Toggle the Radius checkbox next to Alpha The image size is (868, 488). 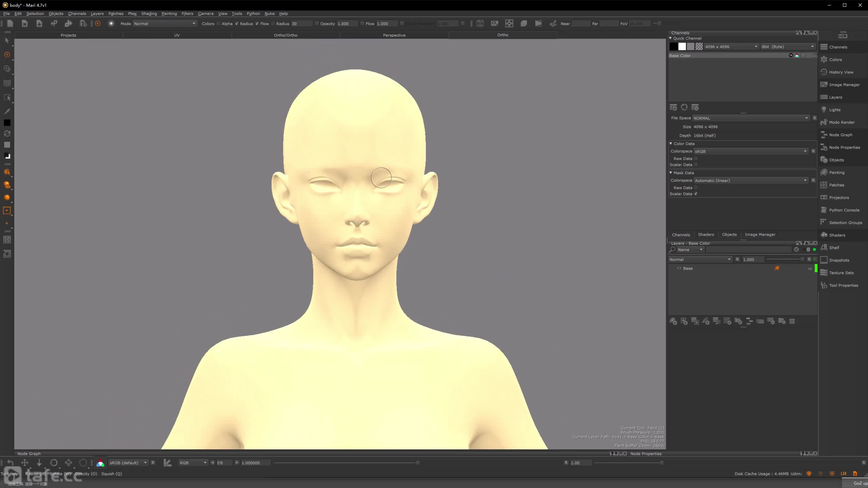click(237, 23)
